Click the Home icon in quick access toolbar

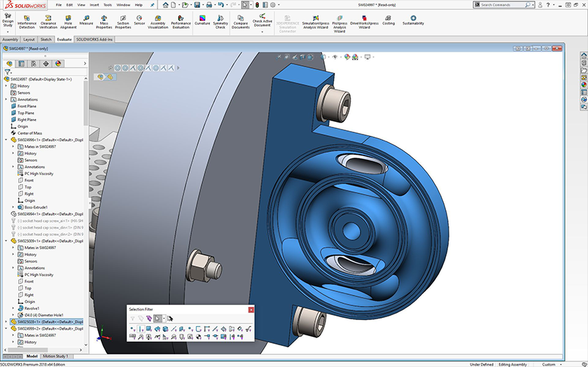pos(165,5)
